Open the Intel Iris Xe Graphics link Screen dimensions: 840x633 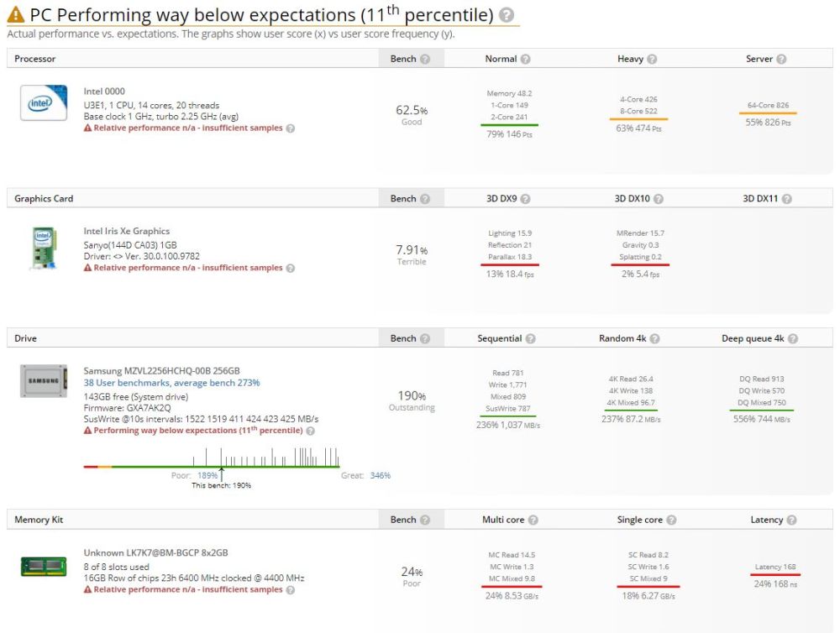coord(127,231)
